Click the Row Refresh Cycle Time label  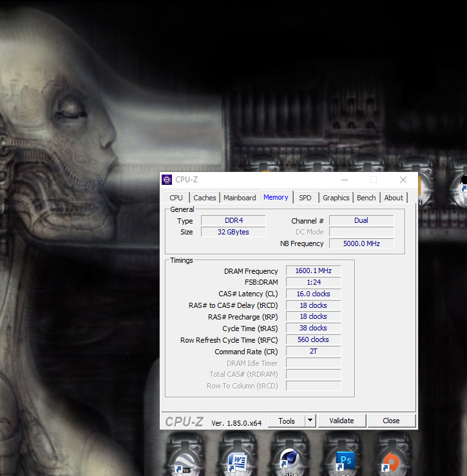(x=229, y=340)
